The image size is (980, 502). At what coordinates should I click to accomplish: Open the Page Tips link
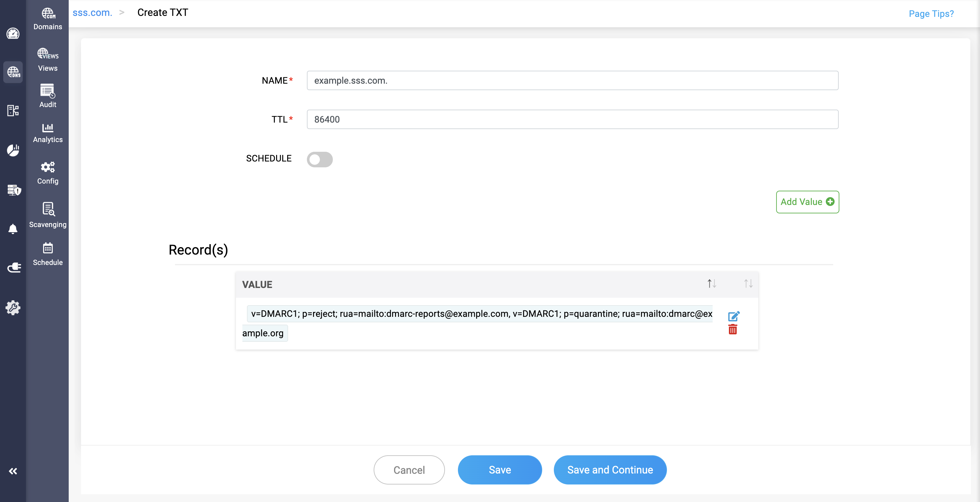[x=930, y=14]
